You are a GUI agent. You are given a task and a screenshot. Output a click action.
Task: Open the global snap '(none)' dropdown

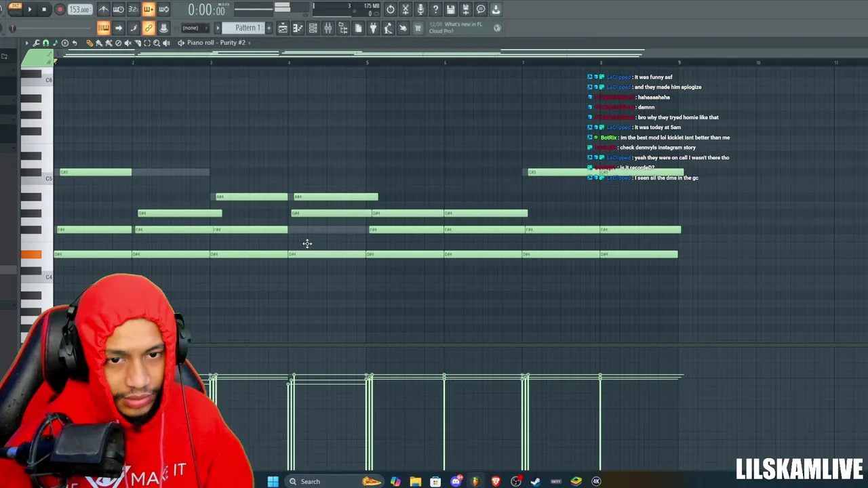coord(195,28)
